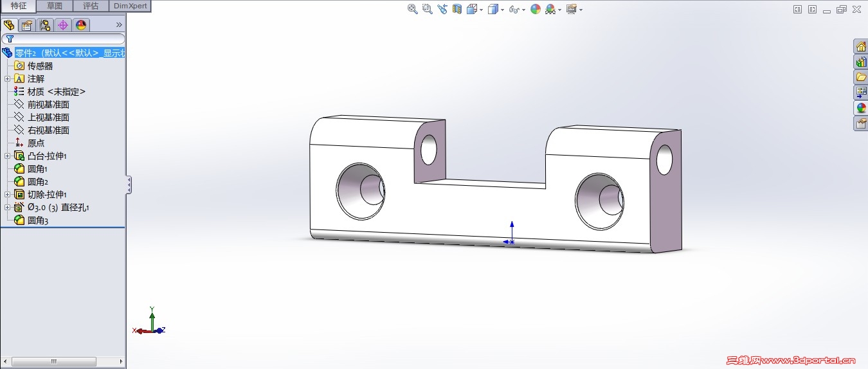
Task: Switch to the 特征 tab
Action: (x=18, y=6)
